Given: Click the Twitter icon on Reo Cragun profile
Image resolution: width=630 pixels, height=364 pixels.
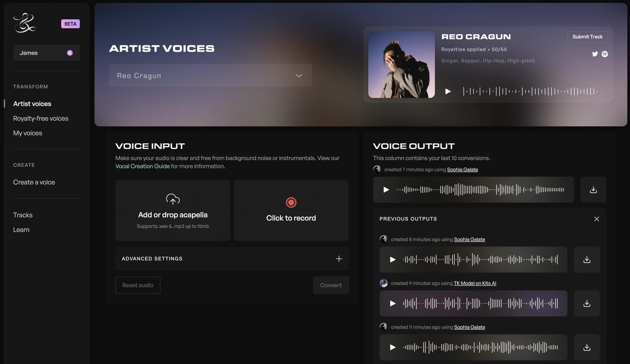Looking at the screenshot, I should [x=595, y=53].
